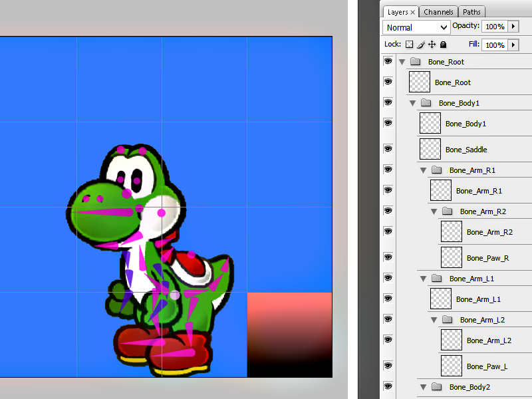Collapse the Bone_Arm_L2 group
Screen dimensions: 532x399
click(x=434, y=320)
